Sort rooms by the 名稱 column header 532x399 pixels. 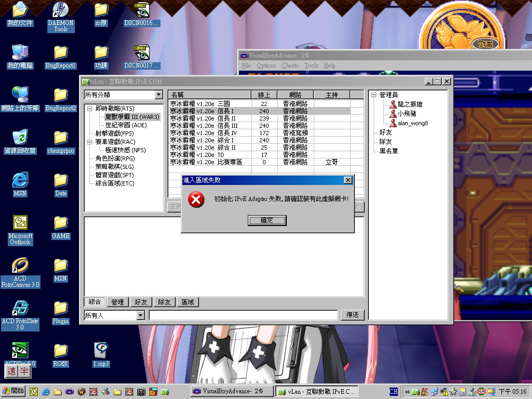tap(210, 95)
